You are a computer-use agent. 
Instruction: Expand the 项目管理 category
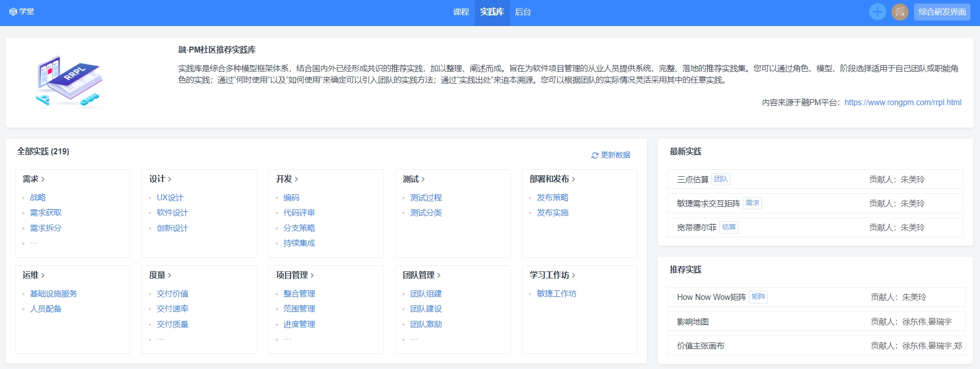295,275
